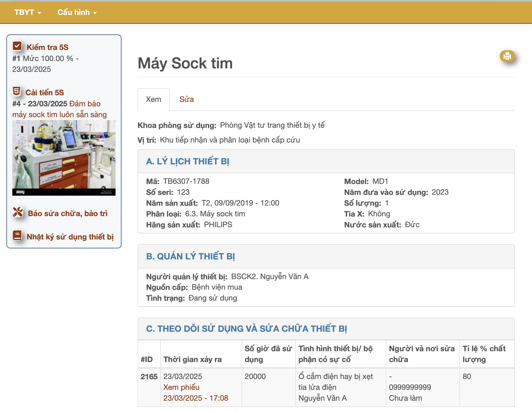Open the Kiểm tra 5S link
Image resolution: width=532 pixels, height=412 pixels.
coord(47,47)
